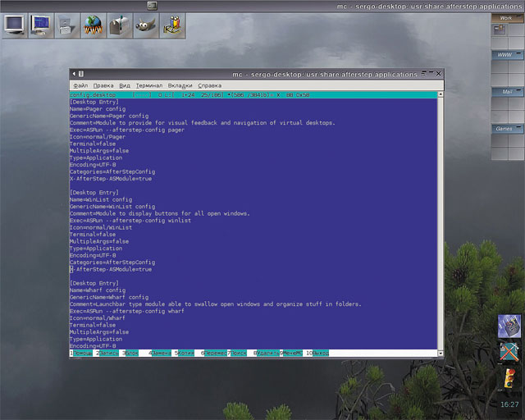The image size is (525, 420).
Task: Click the 3 Блок function key
Action: [130, 353]
